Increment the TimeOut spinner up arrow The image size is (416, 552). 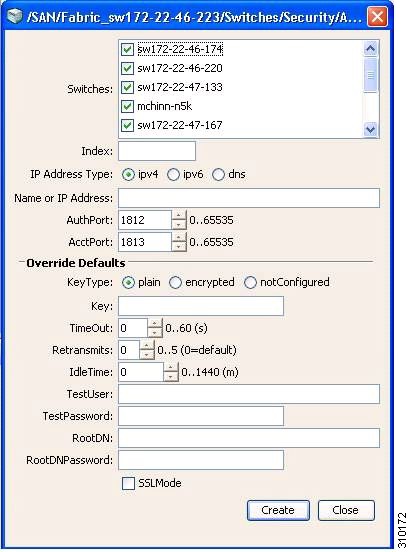point(155,323)
